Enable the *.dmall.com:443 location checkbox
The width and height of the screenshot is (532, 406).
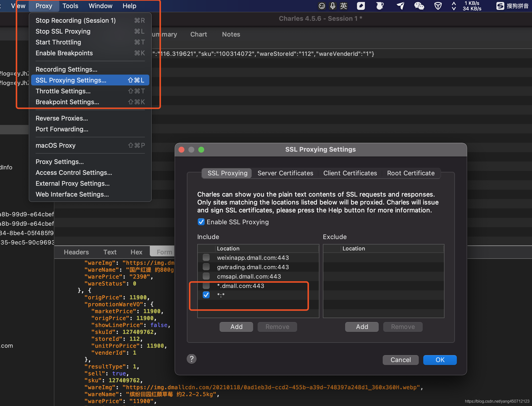coord(206,286)
